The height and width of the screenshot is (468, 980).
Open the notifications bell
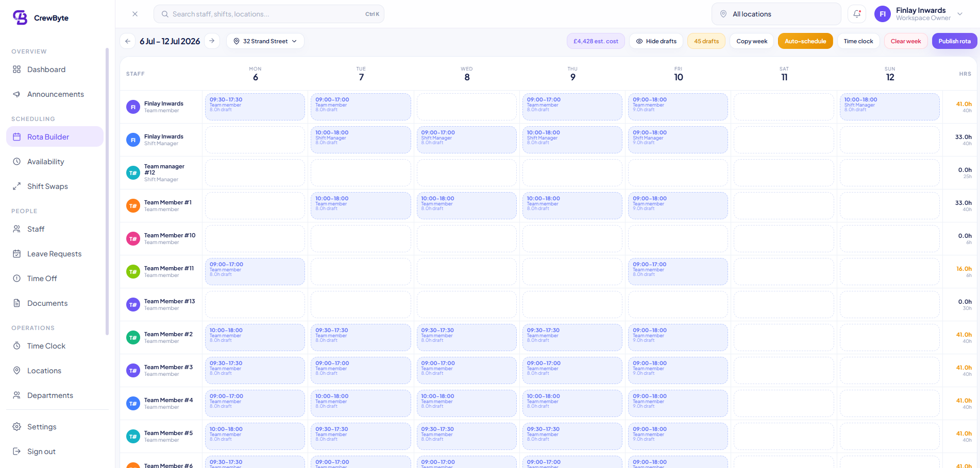(x=857, y=14)
